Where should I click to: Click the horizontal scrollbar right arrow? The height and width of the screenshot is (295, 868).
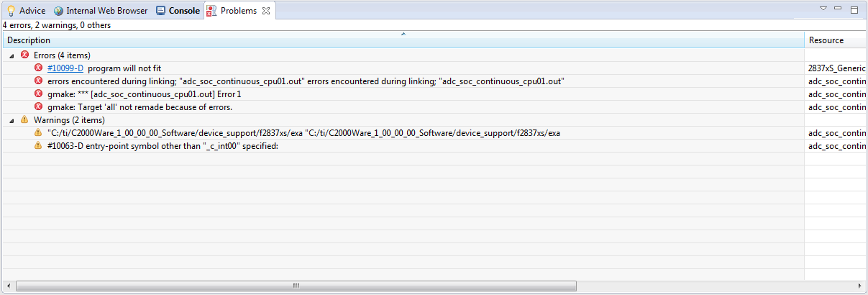(861, 286)
